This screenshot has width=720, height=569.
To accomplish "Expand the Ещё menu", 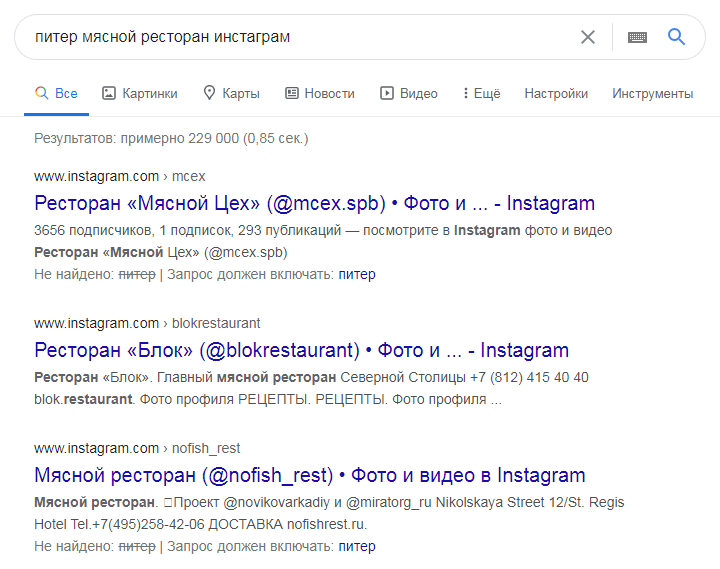I will 482,94.
